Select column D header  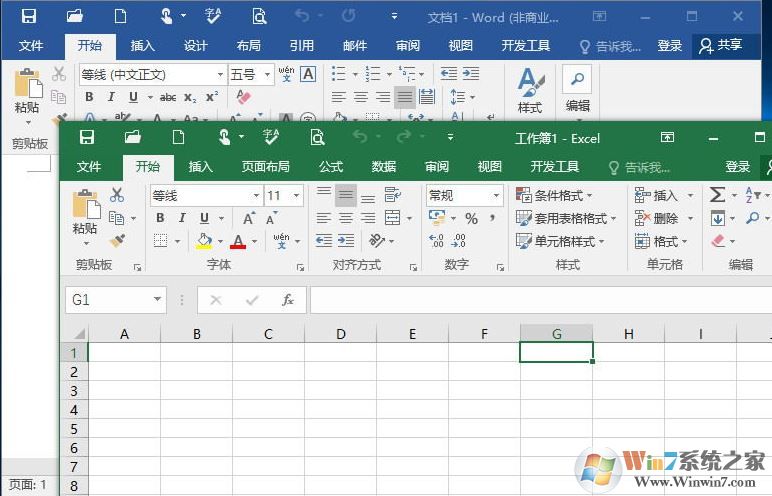[340, 334]
